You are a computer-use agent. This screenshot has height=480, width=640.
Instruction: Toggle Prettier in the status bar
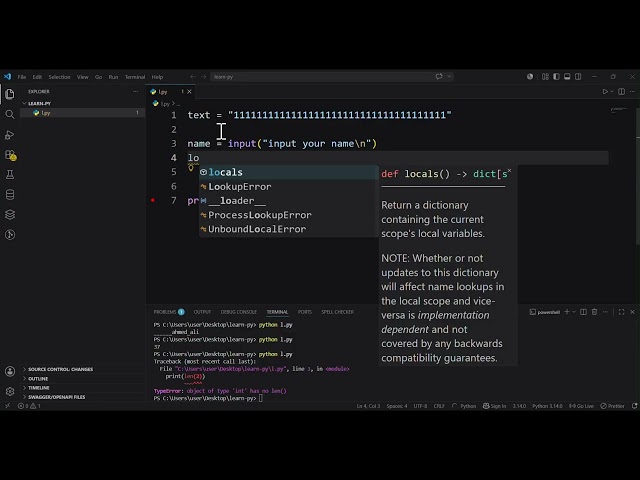(612, 406)
